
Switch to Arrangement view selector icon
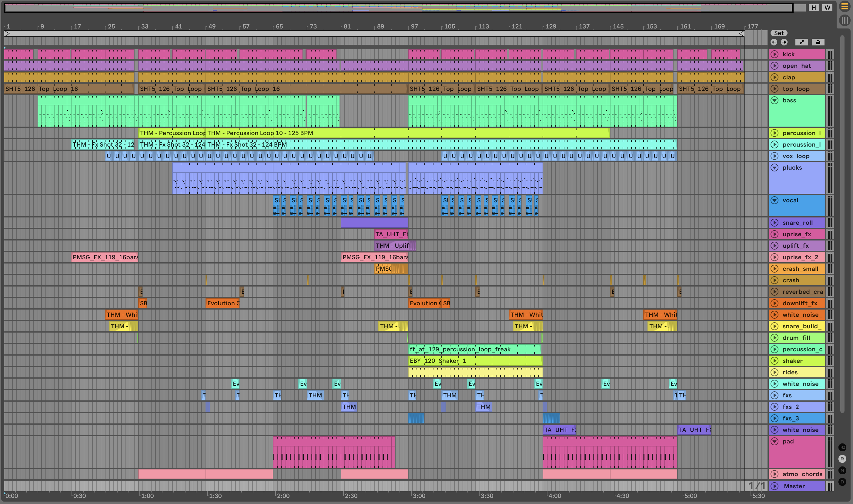point(845,6)
